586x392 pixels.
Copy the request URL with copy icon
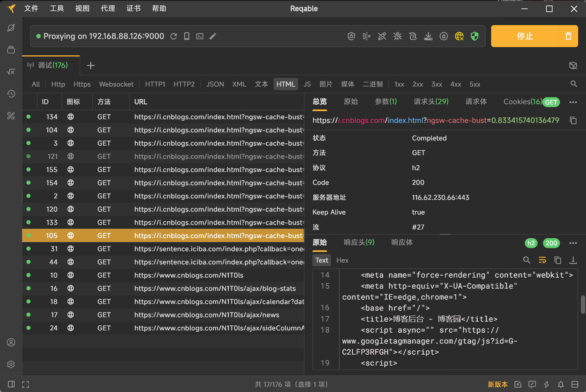(x=573, y=120)
